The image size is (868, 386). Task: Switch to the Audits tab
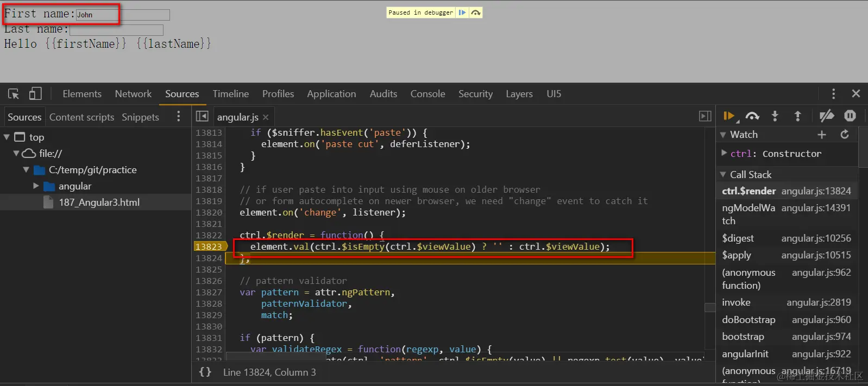tap(383, 94)
